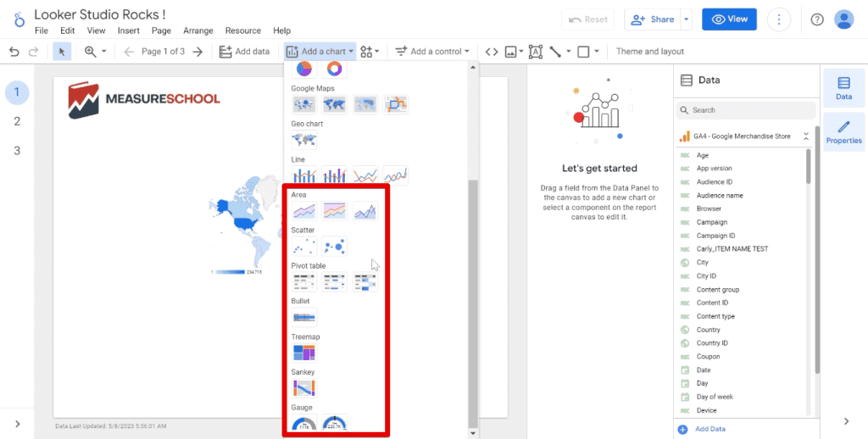Insert the bubble chart under Scatter
868x439 pixels.
click(334, 247)
